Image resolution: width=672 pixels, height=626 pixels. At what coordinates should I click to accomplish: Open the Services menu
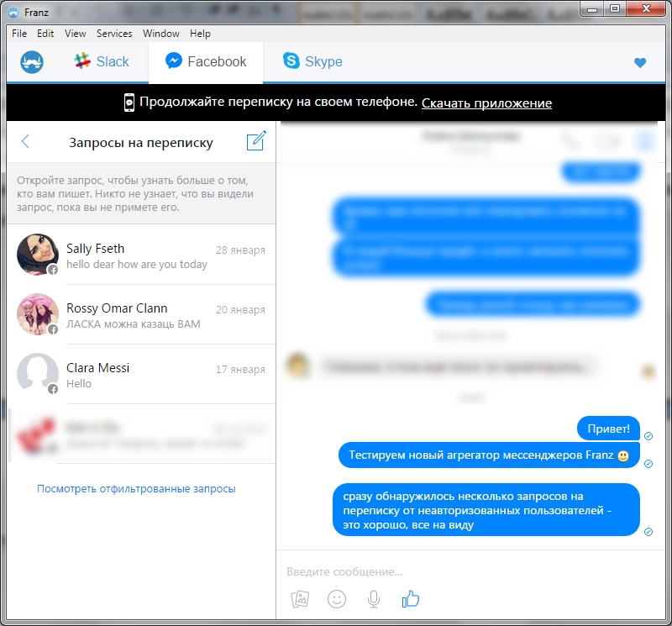tap(114, 34)
